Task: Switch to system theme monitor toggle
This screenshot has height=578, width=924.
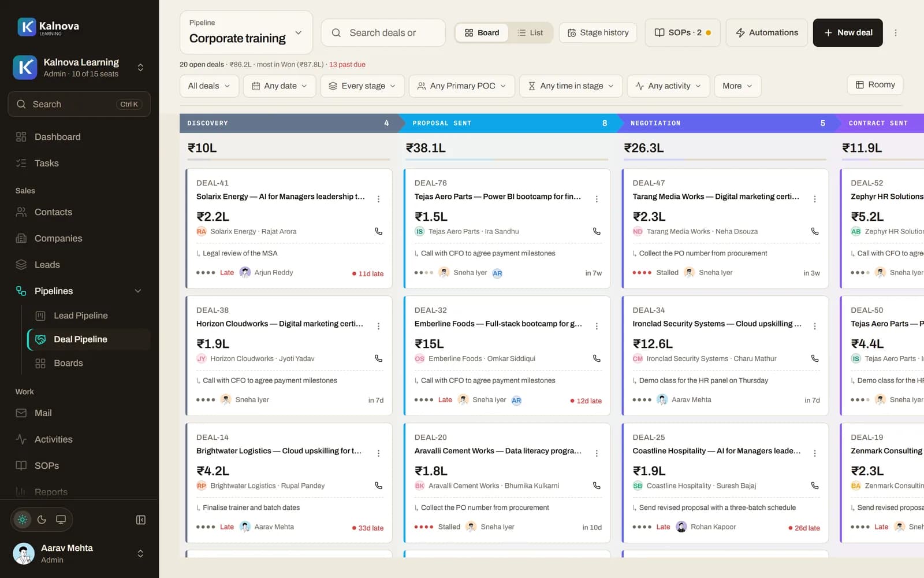Action: tap(61, 520)
